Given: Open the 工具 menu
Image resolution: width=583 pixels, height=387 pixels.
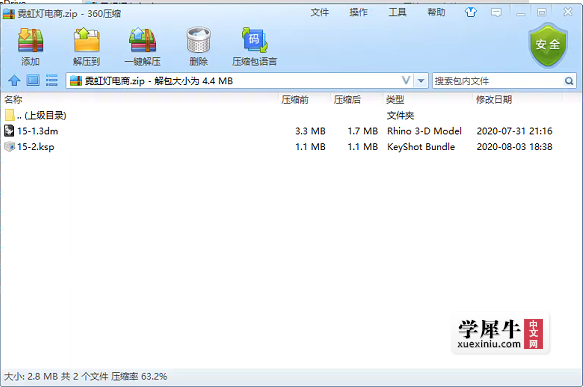Looking at the screenshot, I should (x=397, y=12).
